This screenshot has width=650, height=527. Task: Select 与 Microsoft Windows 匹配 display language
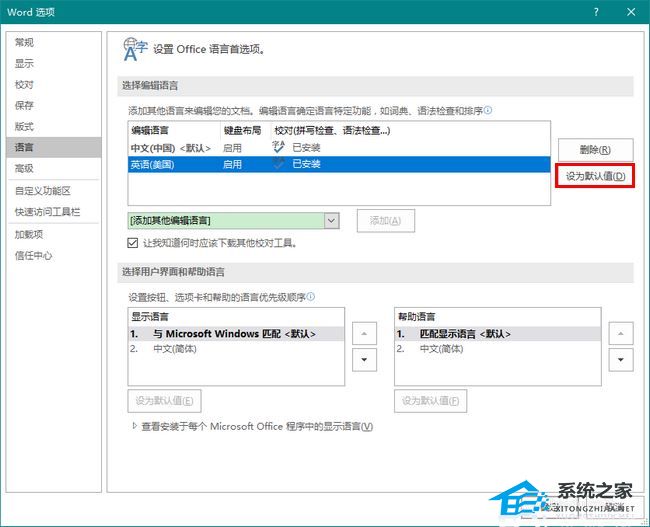[236, 334]
